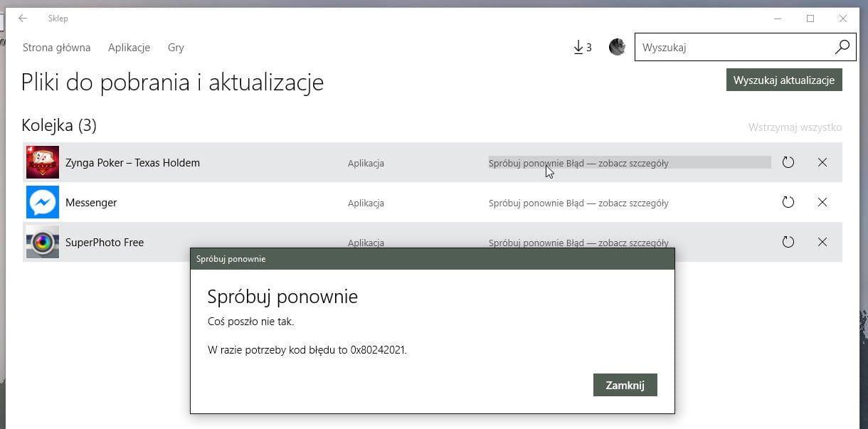Select SuperPhoto Free app name

click(x=105, y=243)
